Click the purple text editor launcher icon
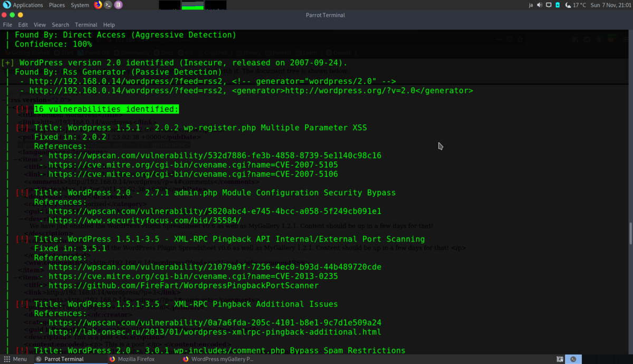The width and height of the screenshot is (633, 364). [118, 5]
